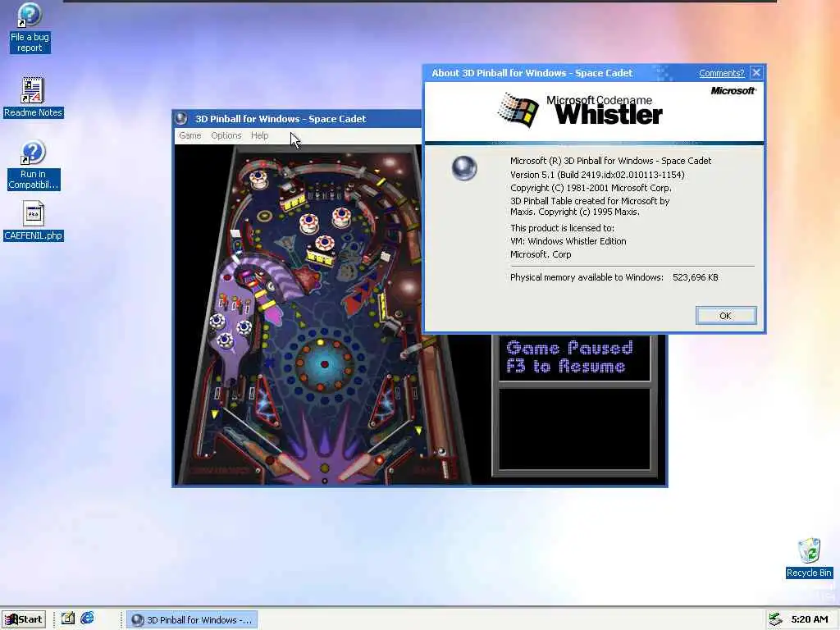Click the Windows flag Whistler logo
Screen dimensions: 840x630
[x=518, y=110]
